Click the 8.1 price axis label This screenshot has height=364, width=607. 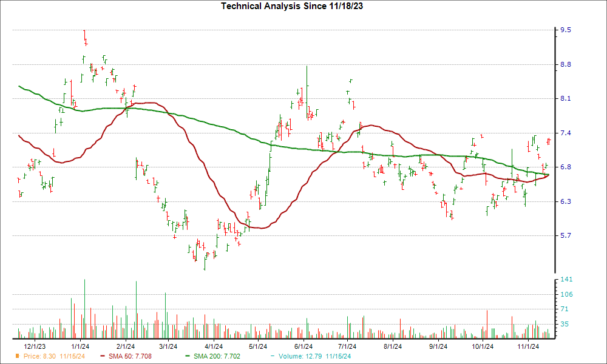coord(566,98)
